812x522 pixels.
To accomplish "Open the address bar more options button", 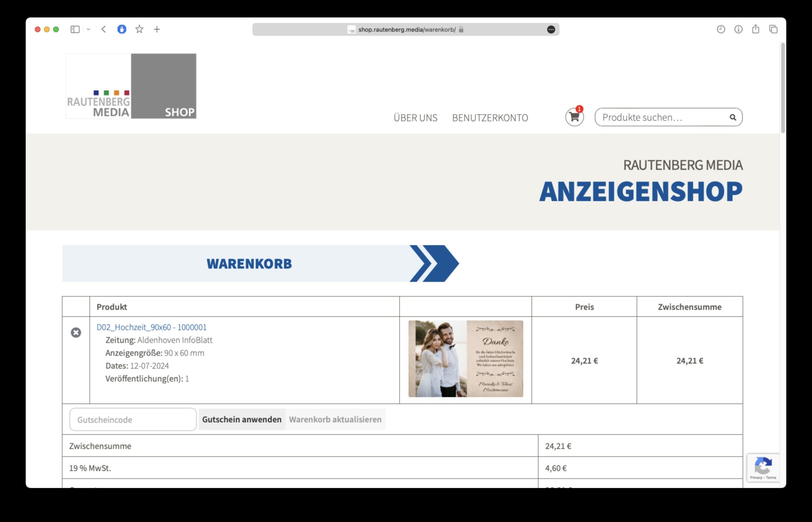I will (551, 30).
